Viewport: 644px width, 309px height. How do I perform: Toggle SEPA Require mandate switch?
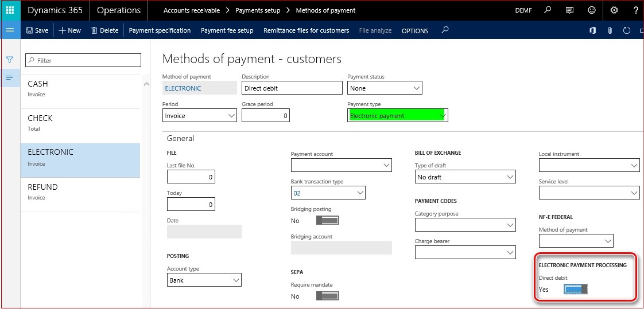pos(327,296)
